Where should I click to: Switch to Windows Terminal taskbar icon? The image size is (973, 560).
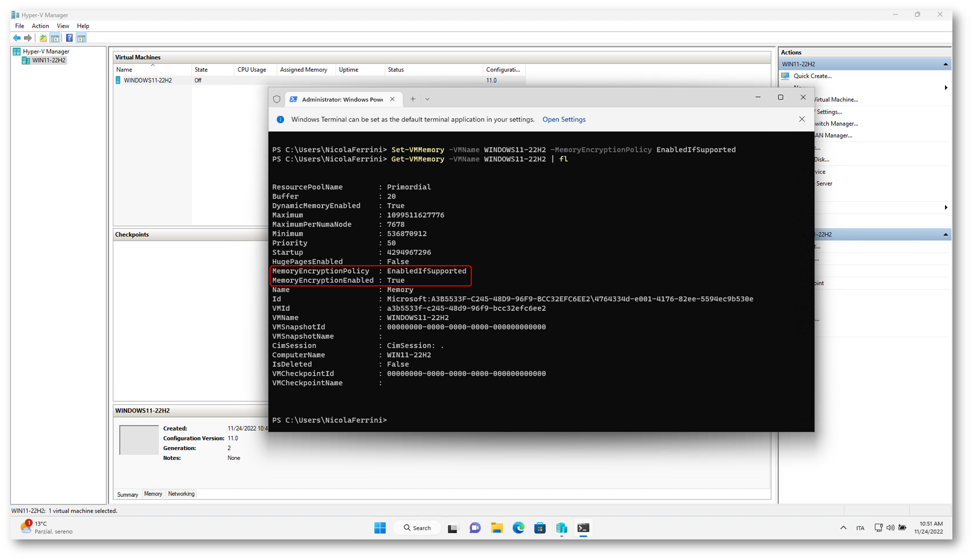[x=583, y=528]
